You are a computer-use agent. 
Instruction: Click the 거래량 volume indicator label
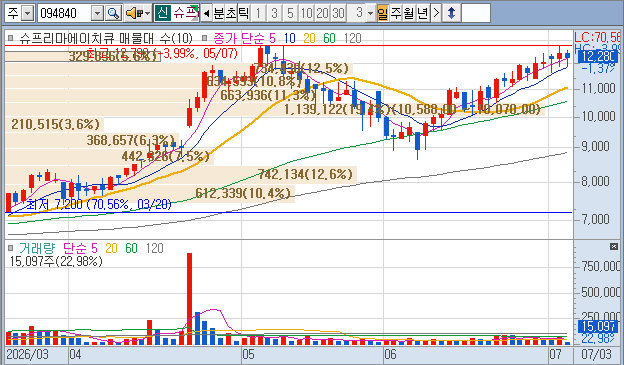pos(37,248)
